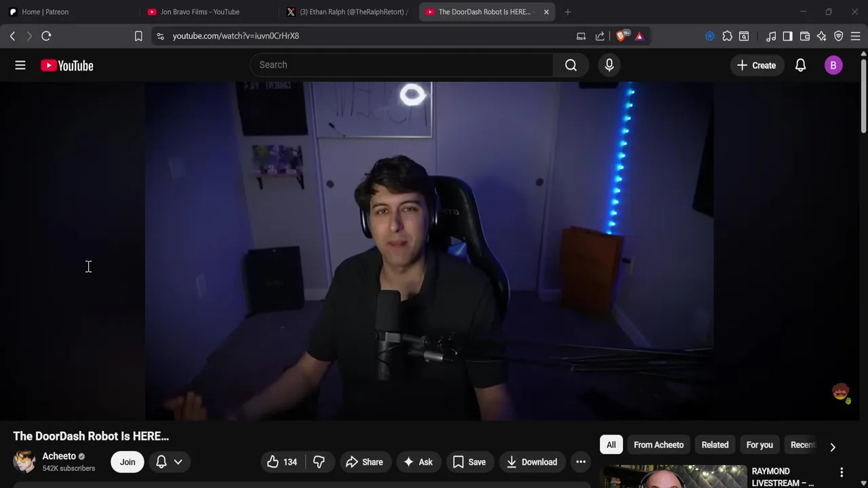Select the For you filter chip
The image size is (868, 488).
[759, 445]
